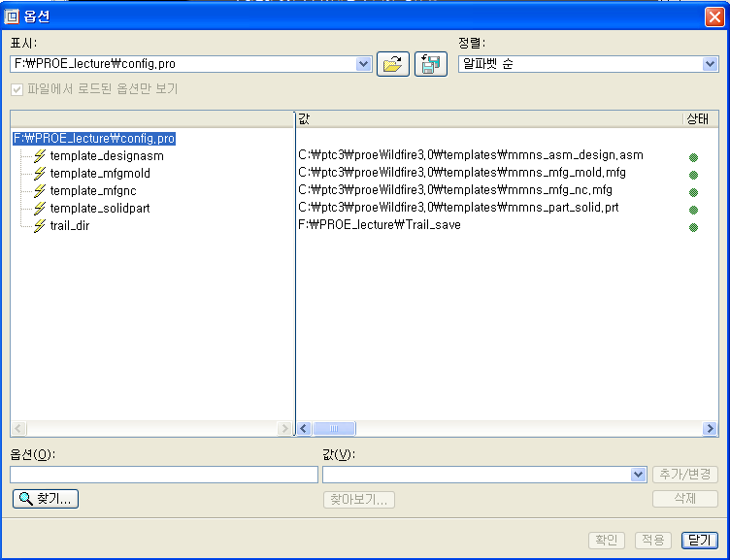Toggle 파일에서 로드된 옵션만 보기 checkbox
Screen dimensions: 730x560
(x=17, y=89)
